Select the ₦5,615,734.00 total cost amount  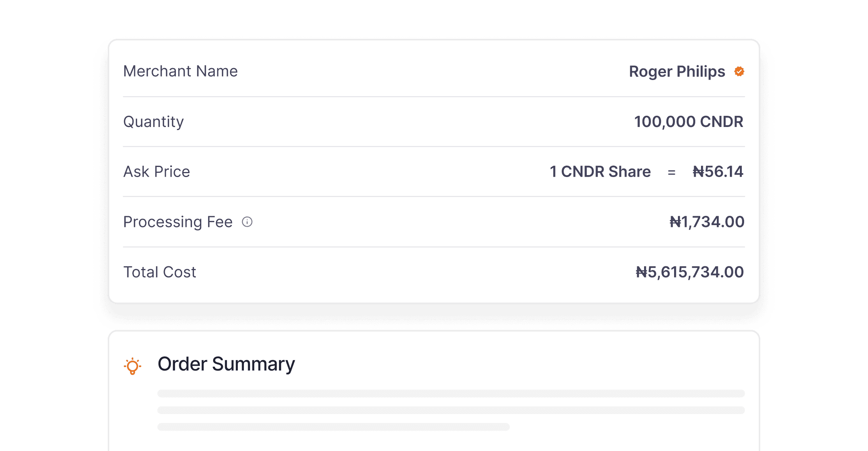point(689,272)
